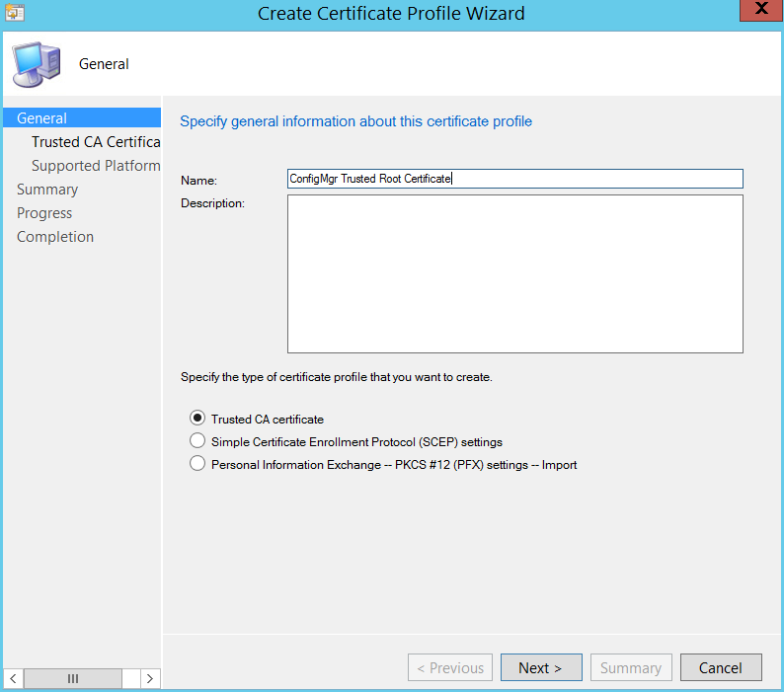This screenshot has width=784, height=692.
Task: Cancel the wizard
Action: [721, 667]
